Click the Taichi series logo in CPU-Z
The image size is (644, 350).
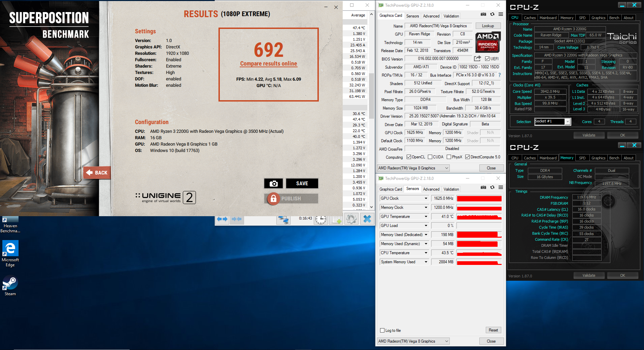pyautogui.click(x=621, y=38)
